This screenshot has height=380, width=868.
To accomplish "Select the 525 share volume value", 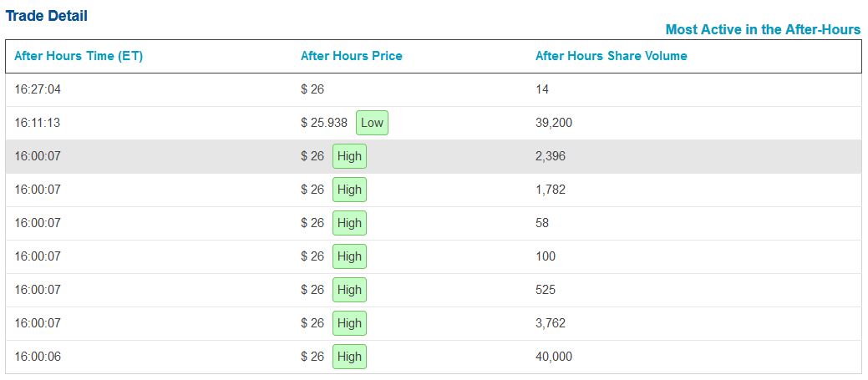I will point(545,290).
